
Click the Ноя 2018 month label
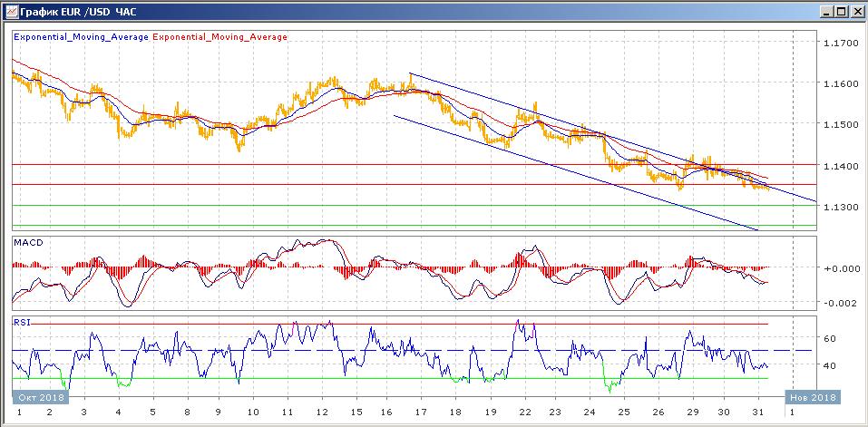(814, 397)
